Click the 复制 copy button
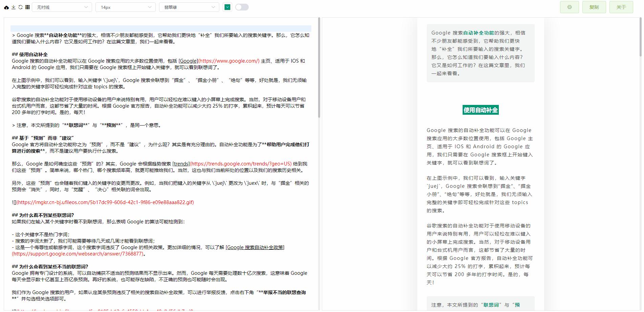 pyautogui.click(x=594, y=7)
